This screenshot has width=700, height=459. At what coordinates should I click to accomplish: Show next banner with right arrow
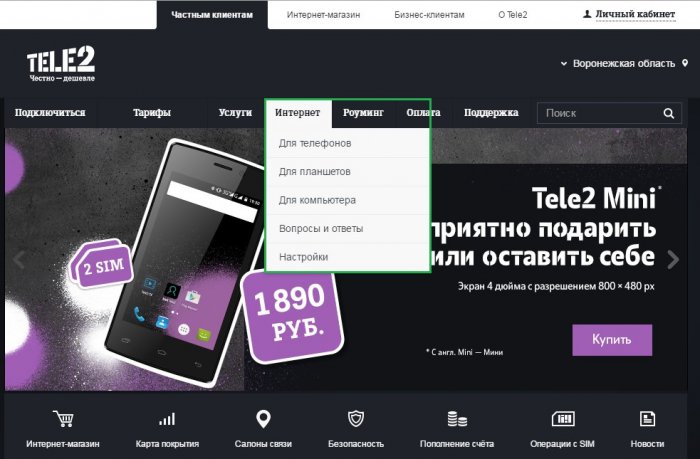(673, 259)
